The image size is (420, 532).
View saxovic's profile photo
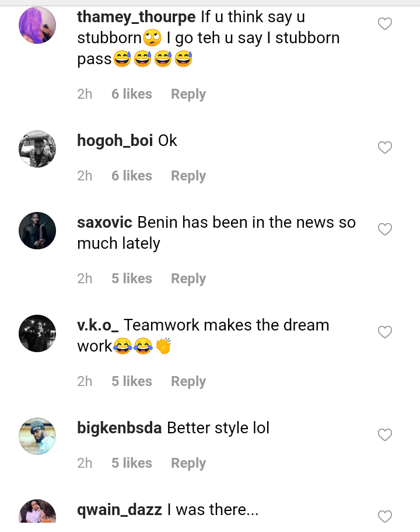[37, 231]
